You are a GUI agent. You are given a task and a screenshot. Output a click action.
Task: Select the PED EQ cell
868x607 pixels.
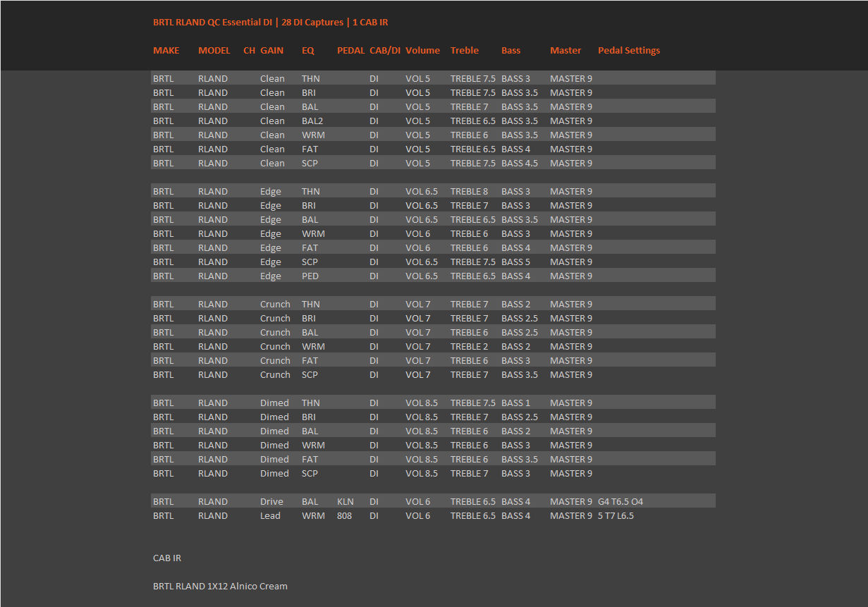[x=310, y=276]
